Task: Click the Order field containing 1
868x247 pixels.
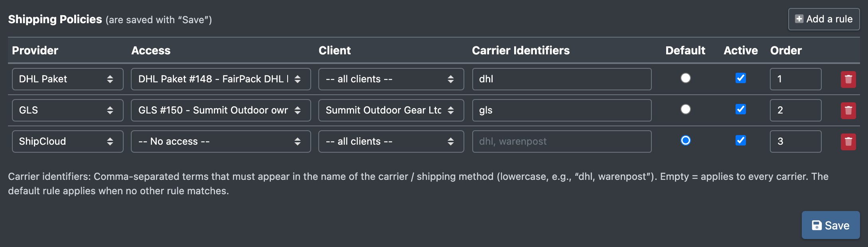Action: coord(795,79)
